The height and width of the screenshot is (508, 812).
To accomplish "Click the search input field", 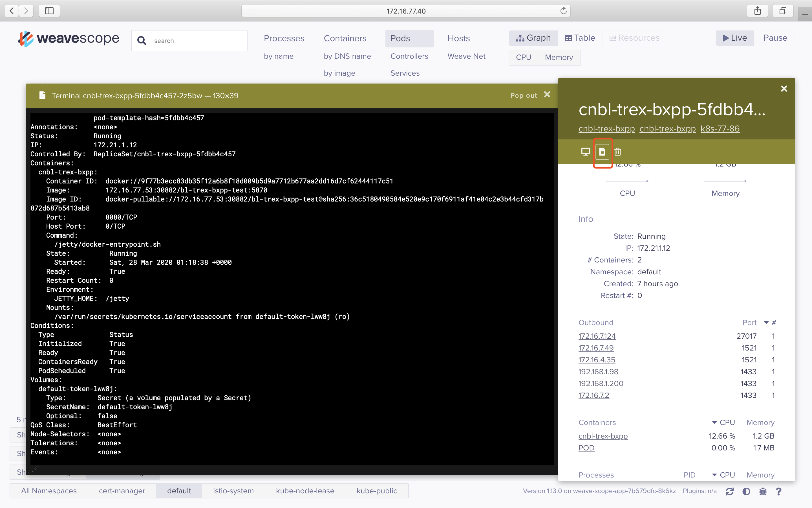I will 189,41.
